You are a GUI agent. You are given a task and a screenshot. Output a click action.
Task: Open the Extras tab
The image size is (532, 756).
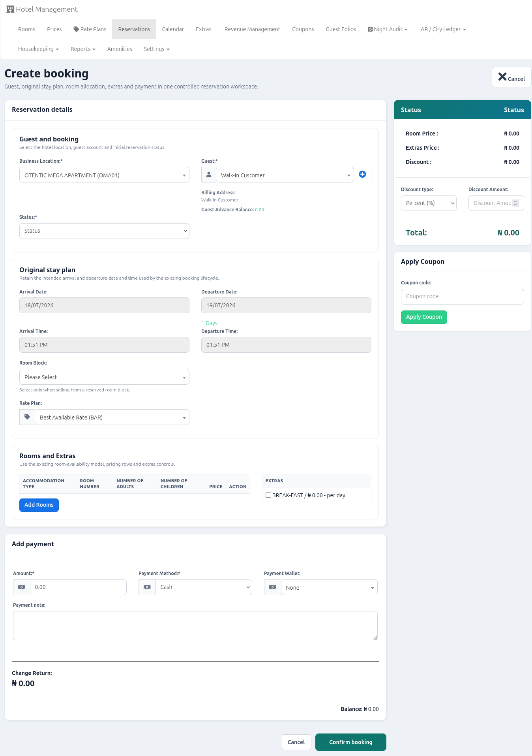[204, 29]
